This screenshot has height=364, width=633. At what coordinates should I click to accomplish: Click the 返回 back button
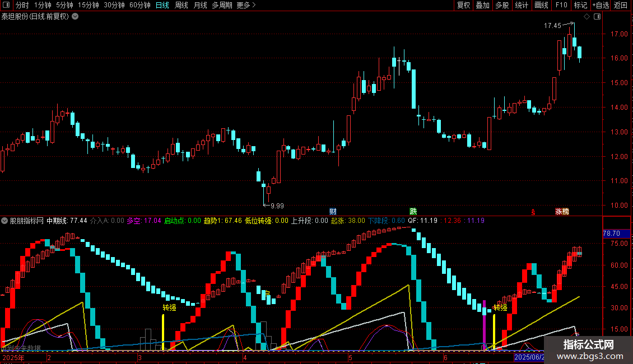(x=621, y=5)
